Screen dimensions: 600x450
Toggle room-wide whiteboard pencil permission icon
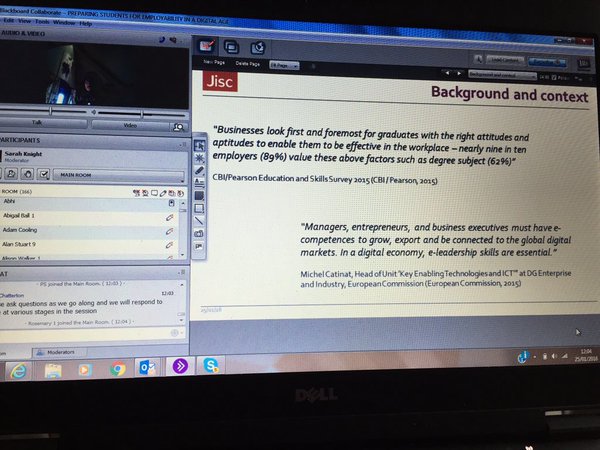[x=163, y=193]
